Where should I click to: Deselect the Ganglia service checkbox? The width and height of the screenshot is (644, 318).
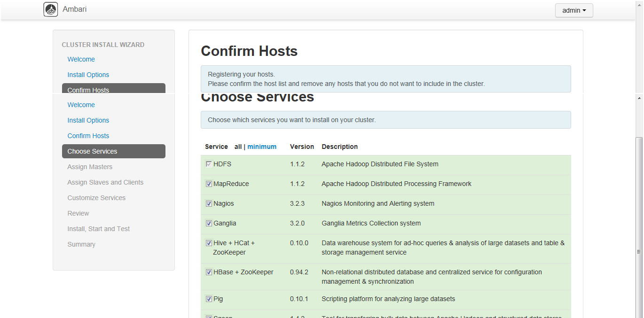click(x=209, y=224)
